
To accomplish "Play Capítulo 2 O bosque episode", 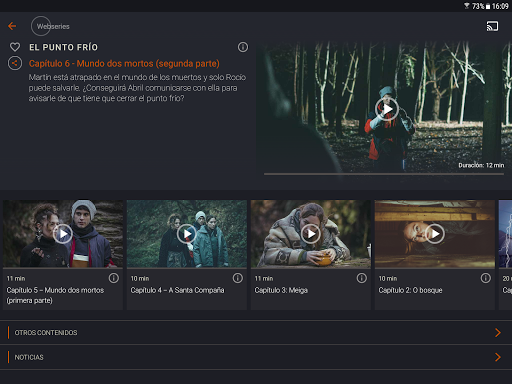I will 435,234.
